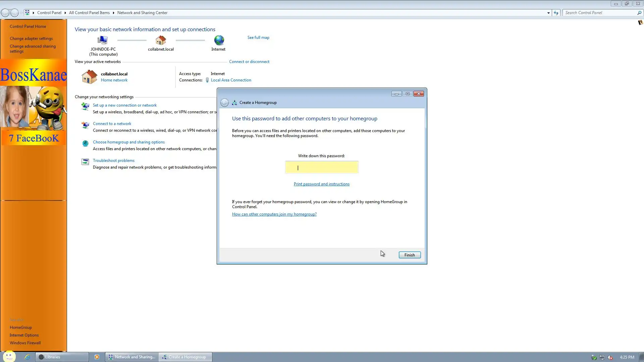Open How can other computers join link

pos(274,214)
